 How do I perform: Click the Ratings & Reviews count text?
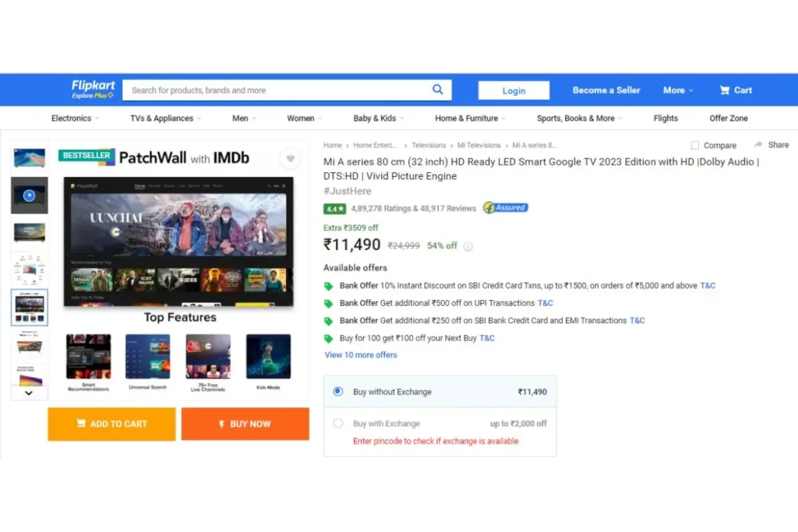(413, 209)
